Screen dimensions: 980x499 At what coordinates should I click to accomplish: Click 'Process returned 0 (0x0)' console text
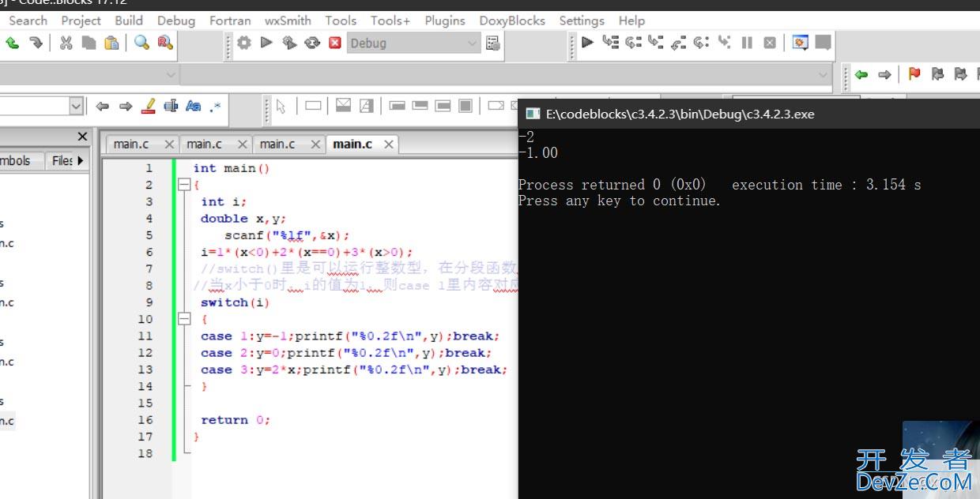[612, 185]
